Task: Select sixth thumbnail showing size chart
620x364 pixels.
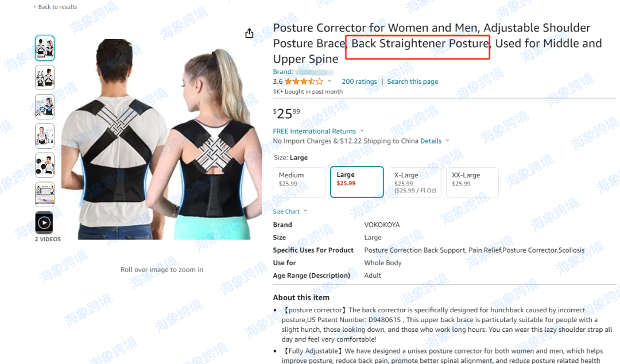Action: pyautogui.click(x=45, y=194)
